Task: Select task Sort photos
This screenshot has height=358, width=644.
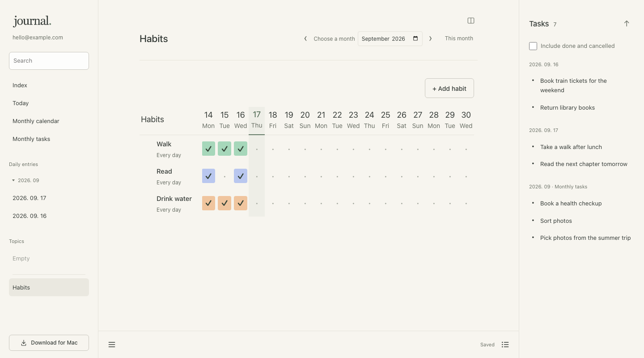Action: coord(556,221)
